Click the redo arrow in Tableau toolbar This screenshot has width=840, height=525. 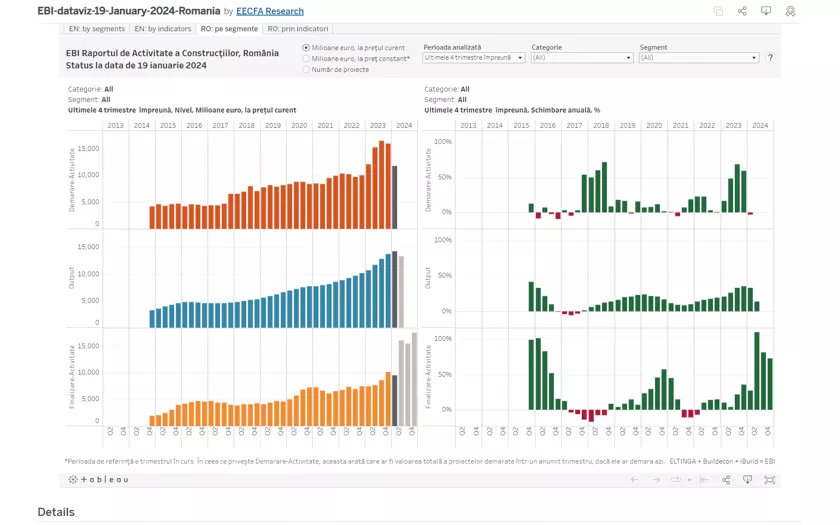[x=656, y=479]
